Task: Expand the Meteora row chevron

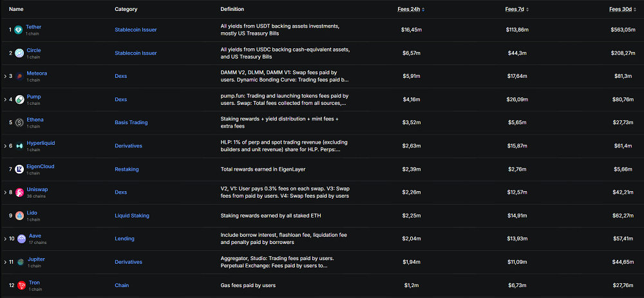Action: tap(5, 77)
